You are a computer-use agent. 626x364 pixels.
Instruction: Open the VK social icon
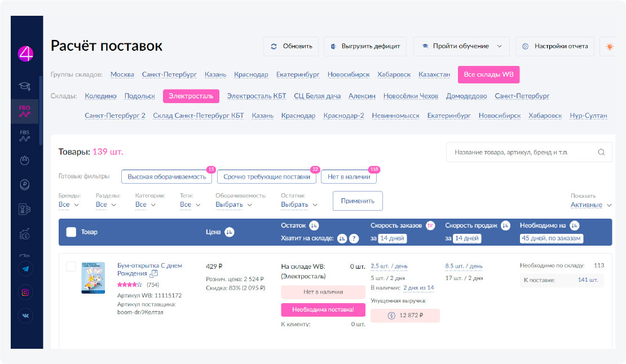pos(25,316)
